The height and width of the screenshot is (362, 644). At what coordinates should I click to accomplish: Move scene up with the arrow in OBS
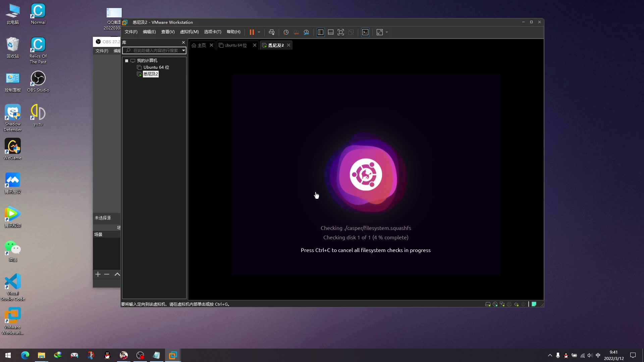(x=117, y=275)
